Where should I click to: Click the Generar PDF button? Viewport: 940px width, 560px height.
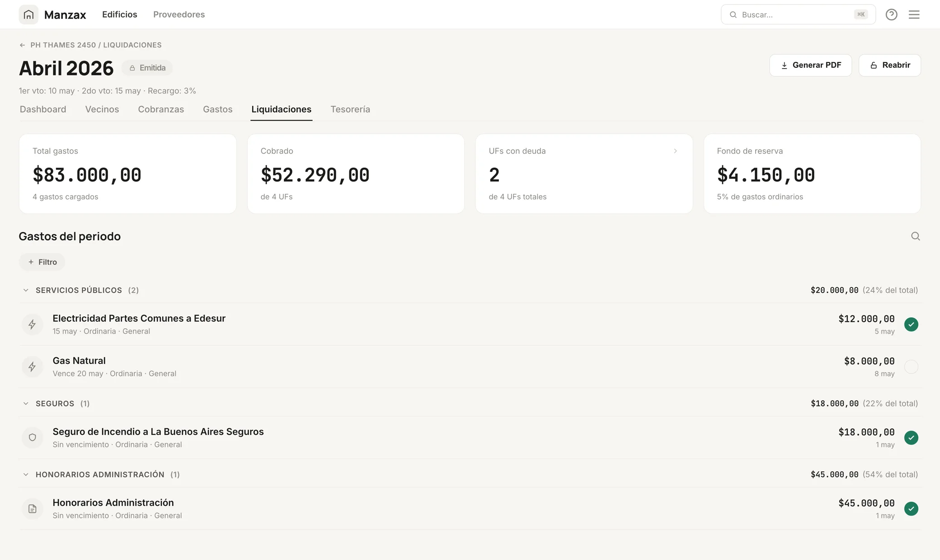811,65
